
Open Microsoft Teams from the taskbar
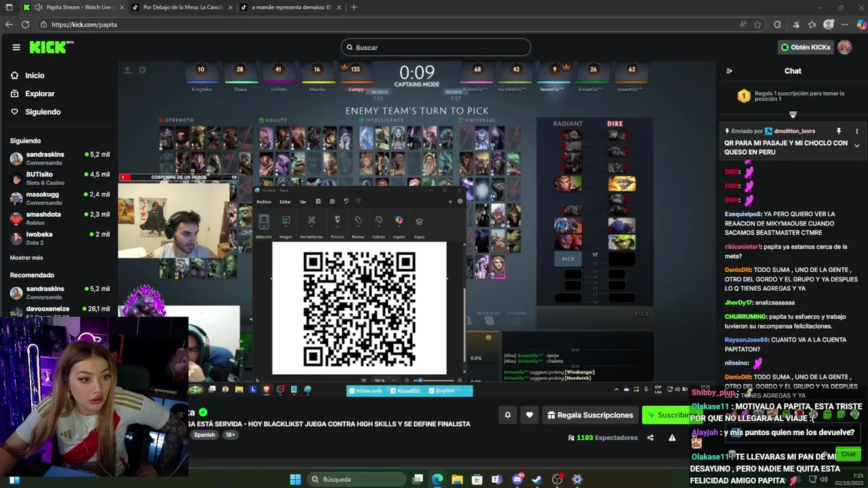497,479
